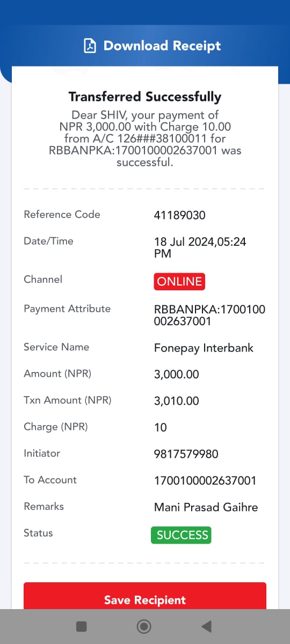Click the PDF download icon
This screenshot has height=644, width=290.
coord(90,46)
